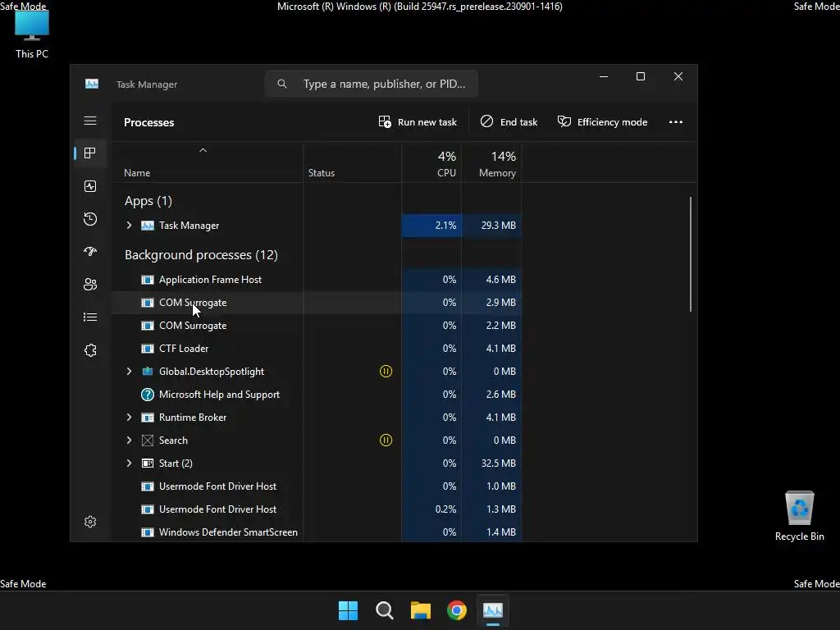The image size is (840, 630).
Task: Click the 2.1% CPU value for Task Manager
Action: (x=445, y=226)
